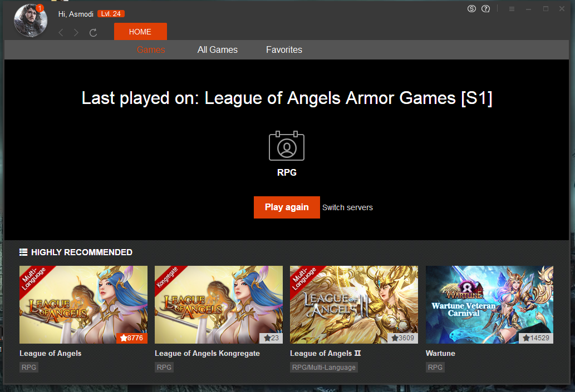Image resolution: width=575 pixels, height=392 pixels.
Task: Click the Lvl. 24 level badge
Action: click(110, 14)
